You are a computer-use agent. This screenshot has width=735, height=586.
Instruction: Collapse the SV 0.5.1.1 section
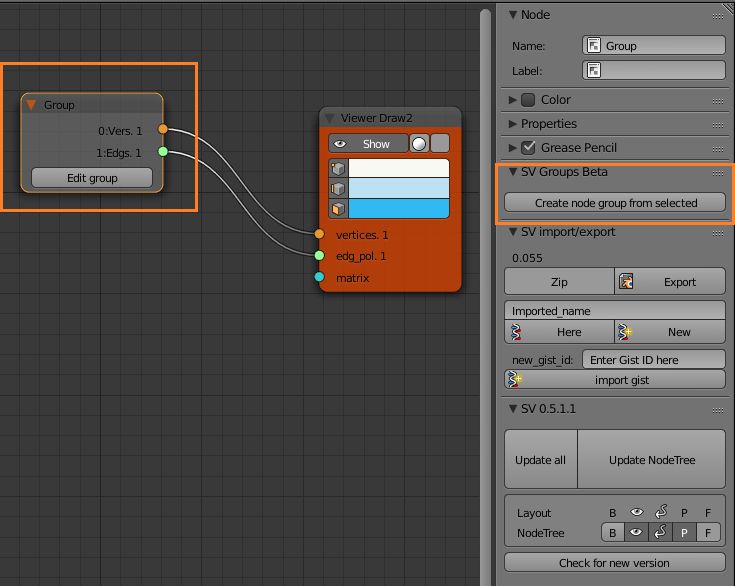pyautogui.click(x=513, y=409)
